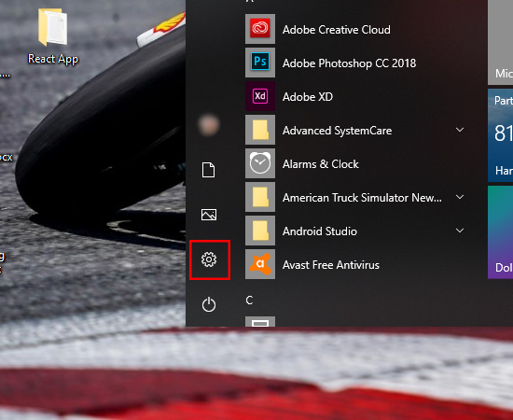Image resolution: width=513 pixels, height=420 pixels.
Task: Launch Adobe Creative Cloud icon
Action: tap(260, 29)
